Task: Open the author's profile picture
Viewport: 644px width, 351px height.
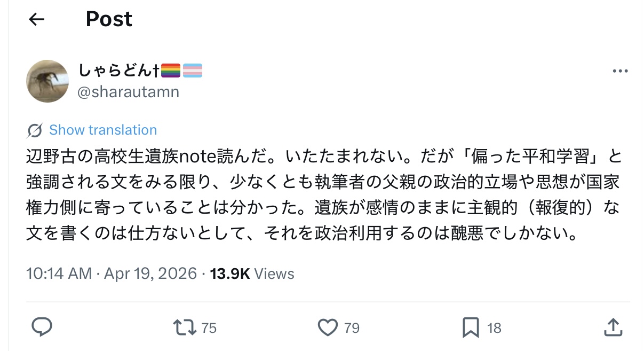Action: pyautogui.click(x=47, y=81)
